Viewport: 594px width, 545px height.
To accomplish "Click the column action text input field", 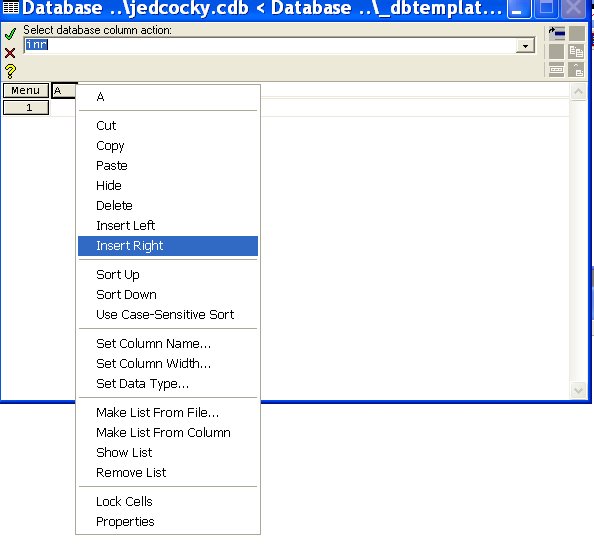I will pyautogui.click(x=270, y=45).
